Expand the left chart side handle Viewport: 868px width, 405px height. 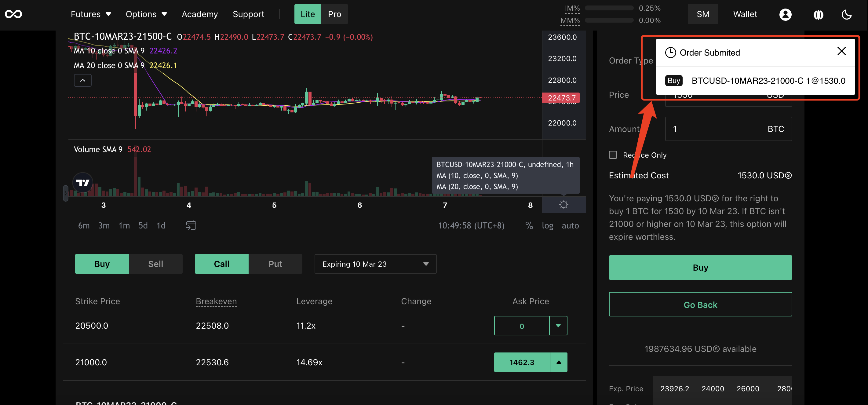[65, 193]
